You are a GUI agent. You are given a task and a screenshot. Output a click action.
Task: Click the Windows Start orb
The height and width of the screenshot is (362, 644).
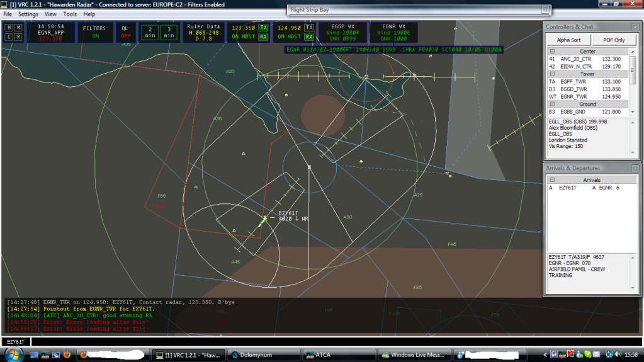13,354
